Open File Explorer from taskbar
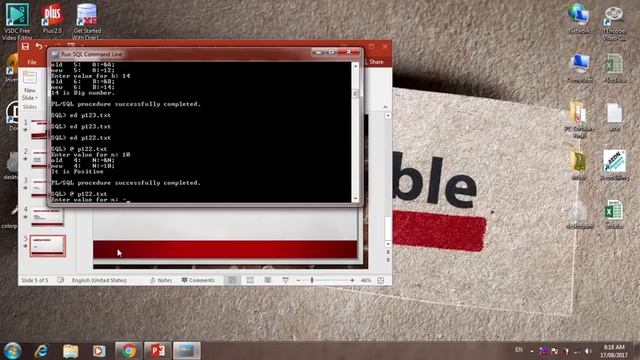Screen dimensions: 640x360 click(70, 351)
